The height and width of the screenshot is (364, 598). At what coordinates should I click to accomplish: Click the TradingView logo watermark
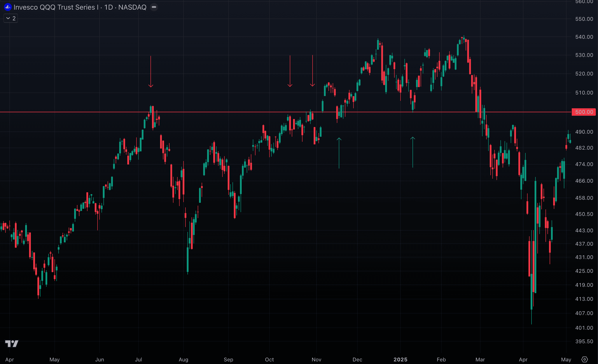(11, 344)
